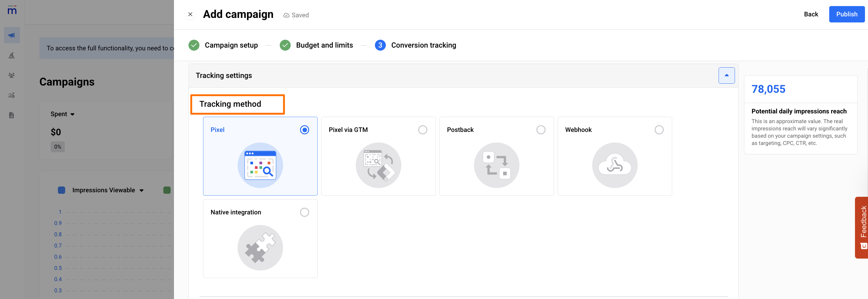Click the Webhook cloud illustration icon
The height and width of the screenshot is (299, 868).
(x=614, y=165)
